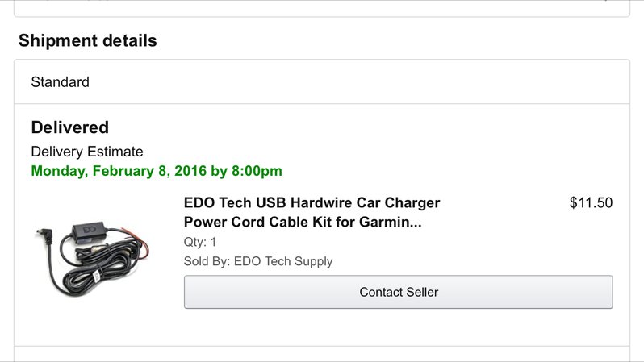Open the car charger product thumbnail
The image size is (644, 362).
tap(92, 260)
